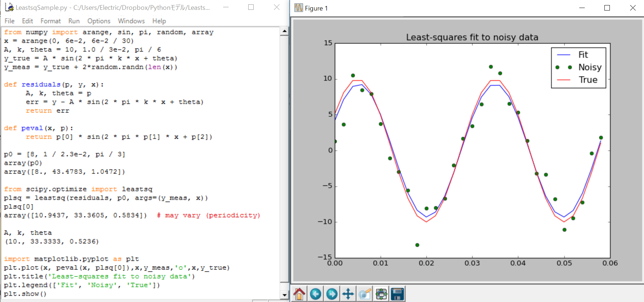Image resolution: width=644 pixels, height=302 pixels.
Task: Reset the plot with the Home icon
Action: (x=299, y=294)
